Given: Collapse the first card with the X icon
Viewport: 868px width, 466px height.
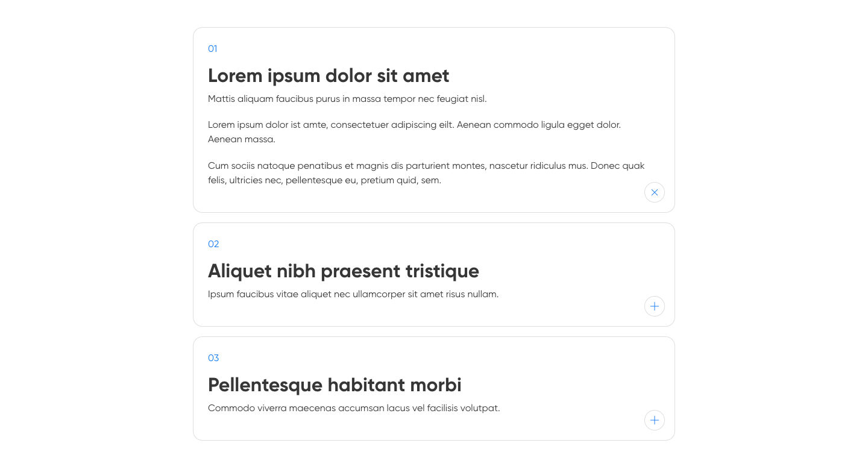Looking at the screenshot, I should tap(655, 192).
